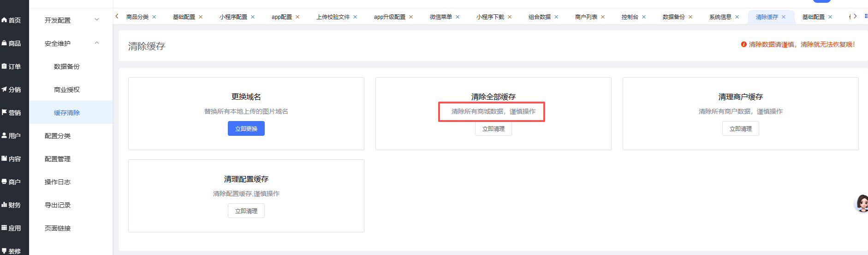The image size is (868, 255).
Task: Open 页面链接 in the side menu
Action: point(58,228)
